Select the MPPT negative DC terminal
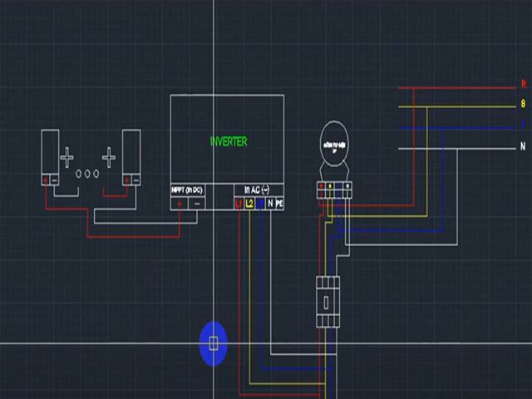Viewport: 532px width, 399px height. [x=196, y=204]
